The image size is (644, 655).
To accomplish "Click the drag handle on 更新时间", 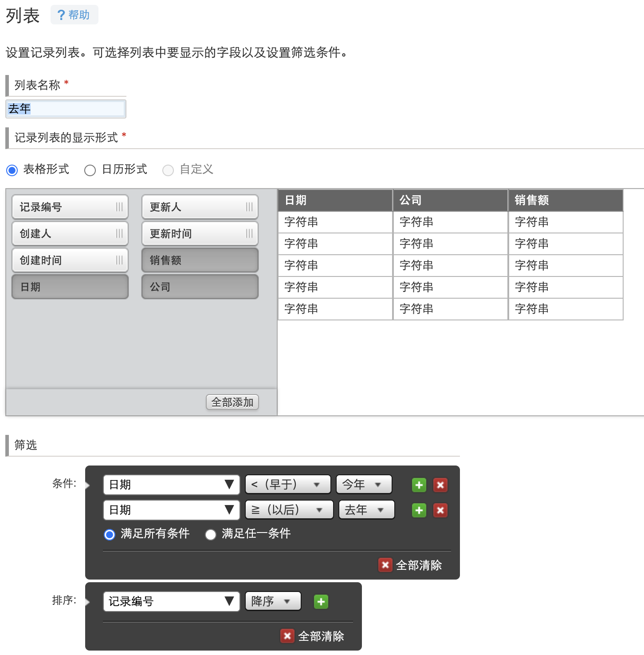I will coord(249,234).
